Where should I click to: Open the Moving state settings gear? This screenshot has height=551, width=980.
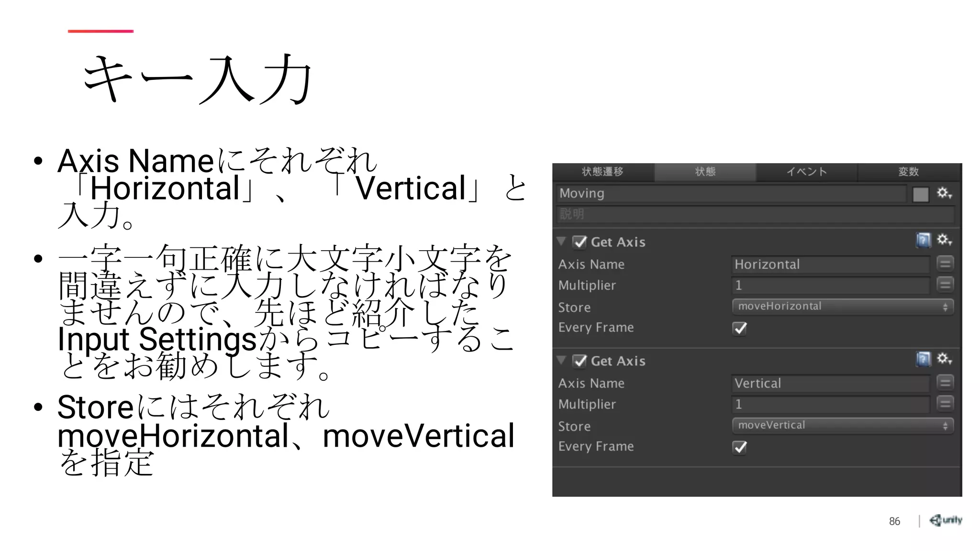[944, 193]
